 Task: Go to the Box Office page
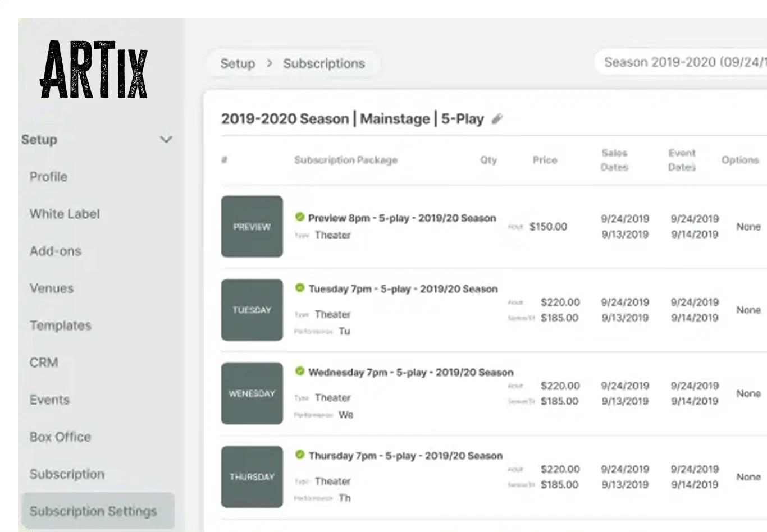point(60,437)
